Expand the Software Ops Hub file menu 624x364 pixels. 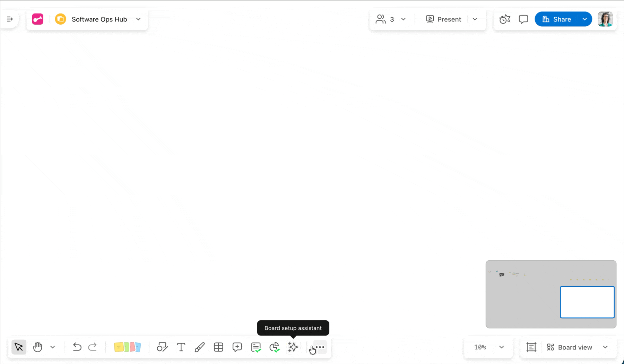[x=138, y=19]
